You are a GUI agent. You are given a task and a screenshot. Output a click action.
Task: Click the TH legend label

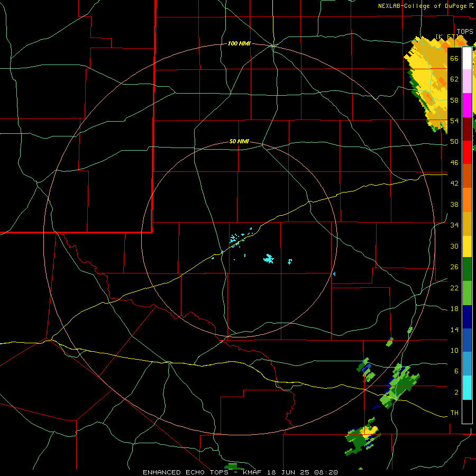point(454,413)
